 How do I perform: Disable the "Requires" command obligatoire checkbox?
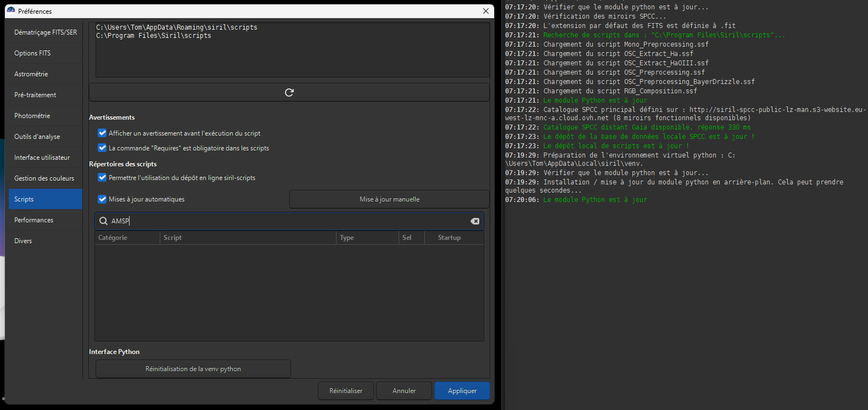(102, 148)
